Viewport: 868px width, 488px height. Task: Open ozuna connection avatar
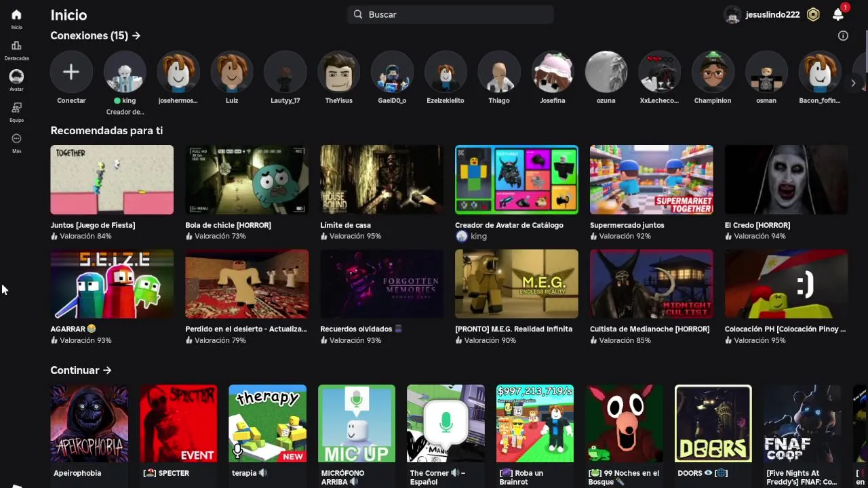606,72
